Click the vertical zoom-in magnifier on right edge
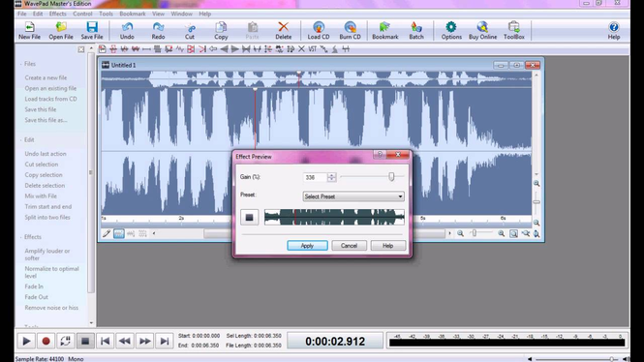This screenshot has width=644, height=362. click(537, 184)
